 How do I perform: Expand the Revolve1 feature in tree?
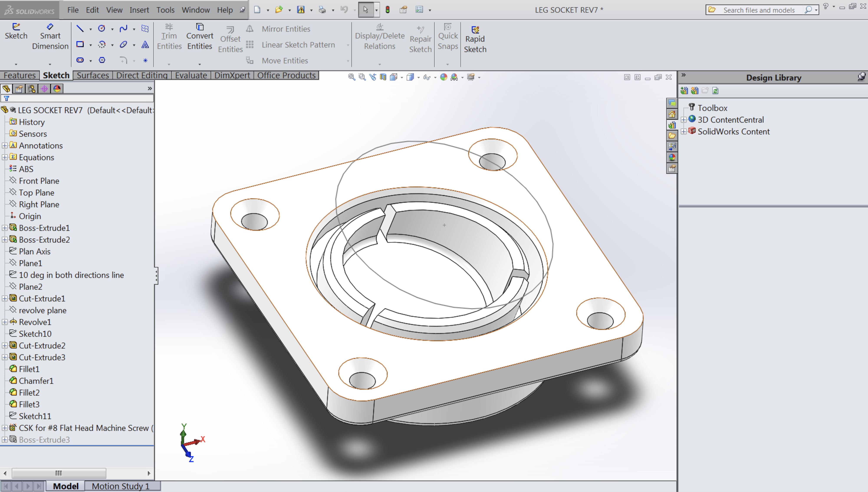click(5, 322)
